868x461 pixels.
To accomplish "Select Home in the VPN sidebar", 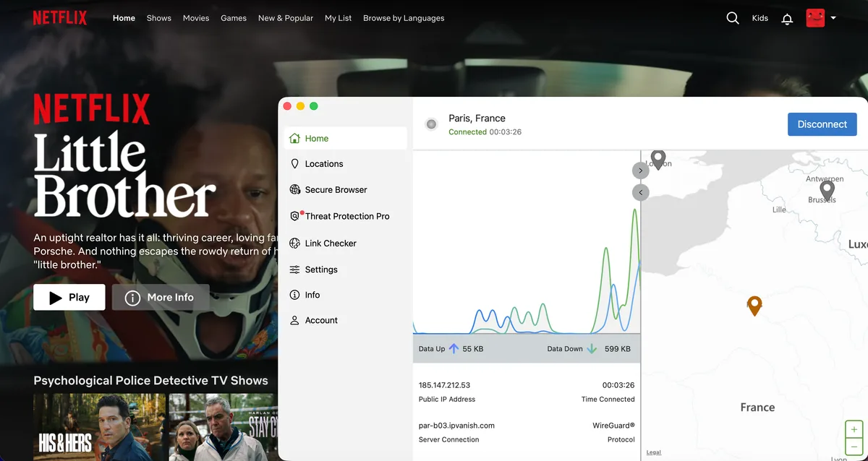I will tap(346, 138).
